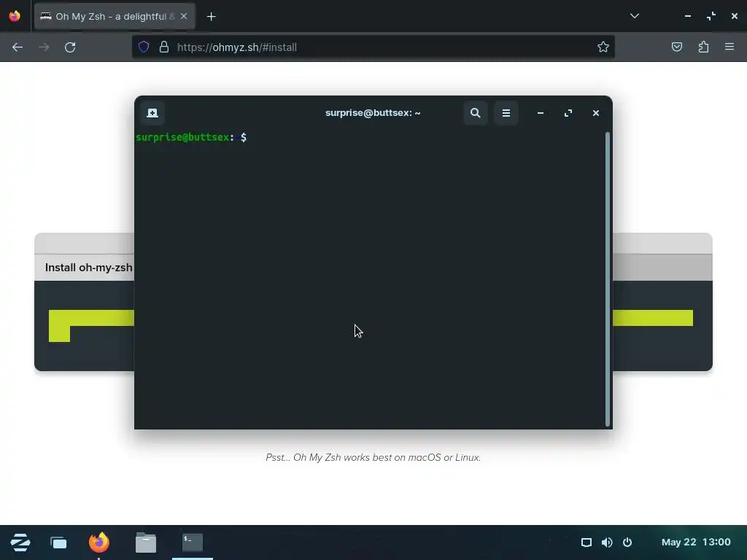
Task: Maximize the terminal window
Action: pyautogui.click(x=568, y=113)
